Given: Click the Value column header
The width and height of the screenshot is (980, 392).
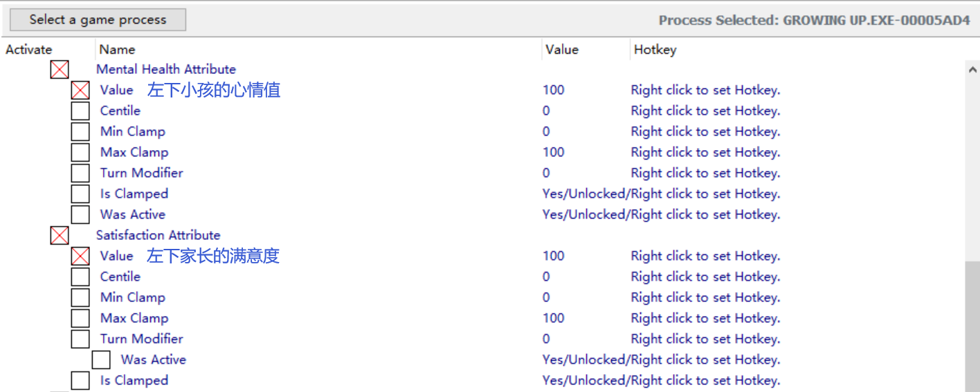Looking at the screenshot, I should (561, 50).
